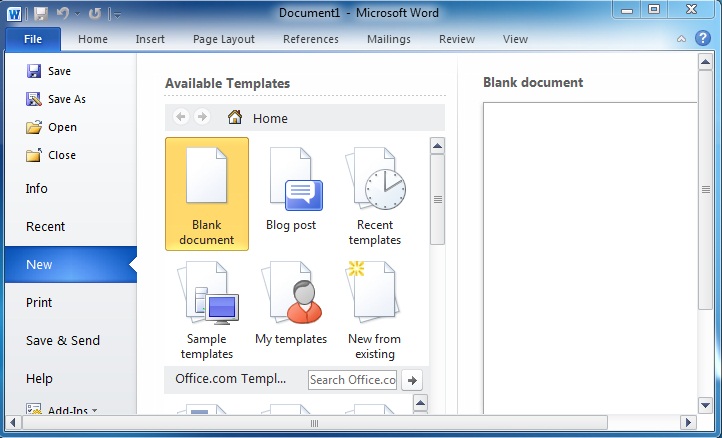Click the Office.com templates scroll up arrow
The image size is (722, 438).
pyautogui.click(x=420, y=403)
